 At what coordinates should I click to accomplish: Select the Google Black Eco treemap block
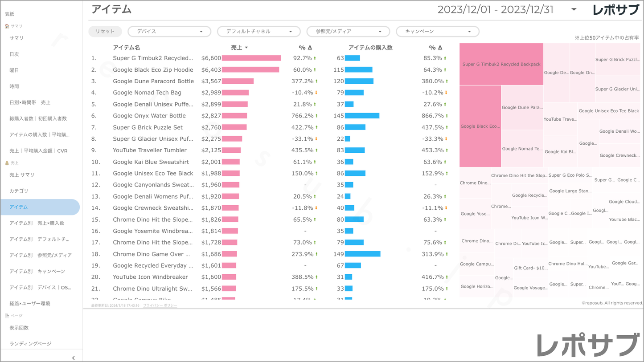pos(480,126)
